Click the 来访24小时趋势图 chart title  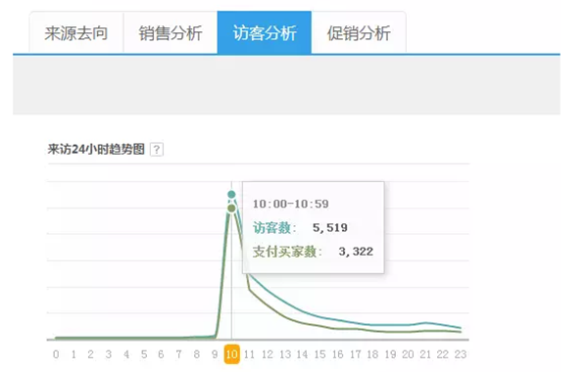click(x=96, y=150)
